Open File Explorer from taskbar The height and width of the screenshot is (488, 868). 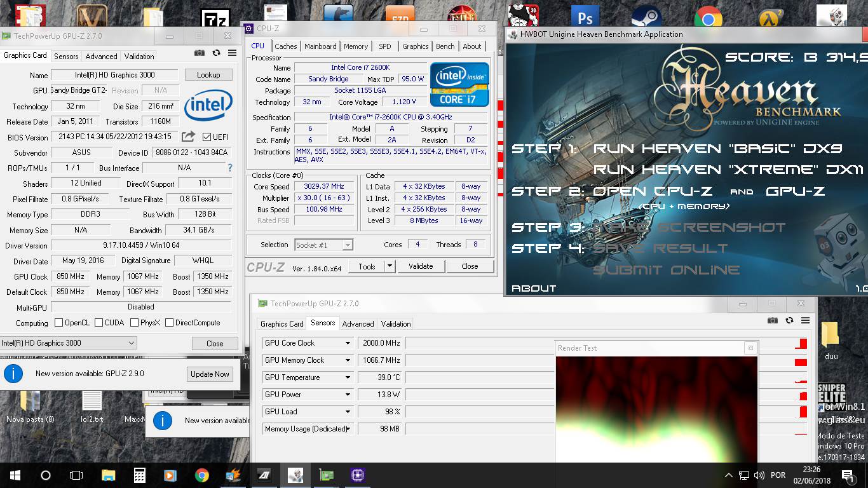pyautogui.click(x=108, y=475)
